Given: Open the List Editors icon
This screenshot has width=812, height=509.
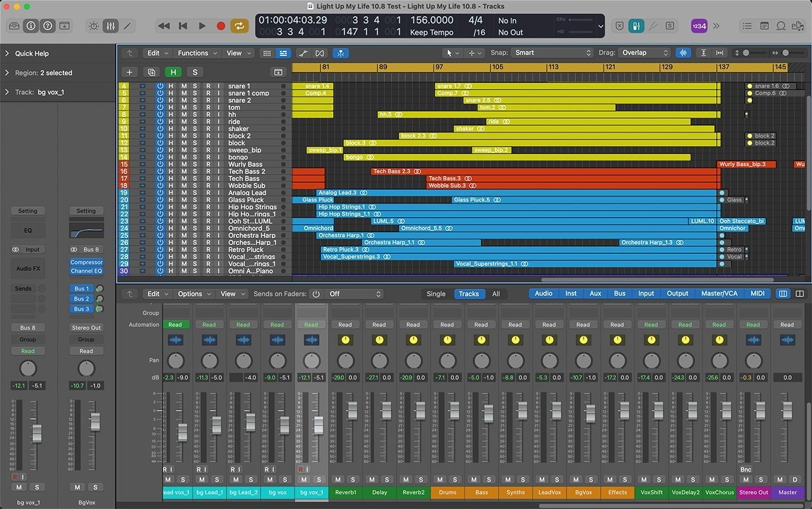Looking at the screenshot, I should (x=747, y=26).
